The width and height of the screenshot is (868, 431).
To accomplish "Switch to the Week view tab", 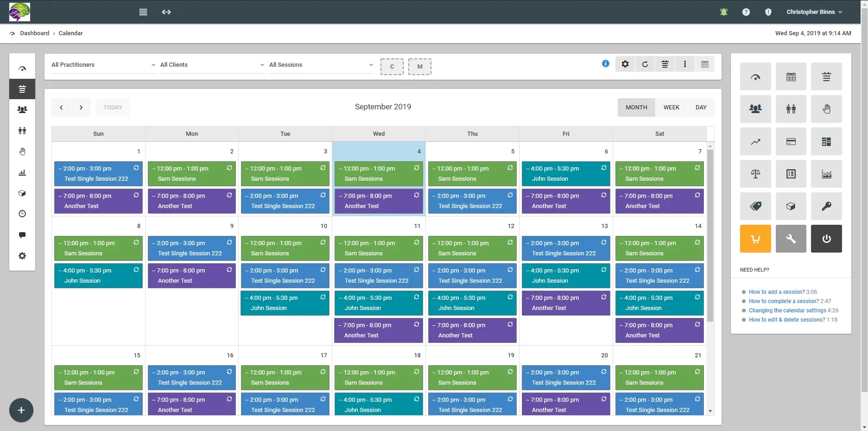I will point(671,108).
